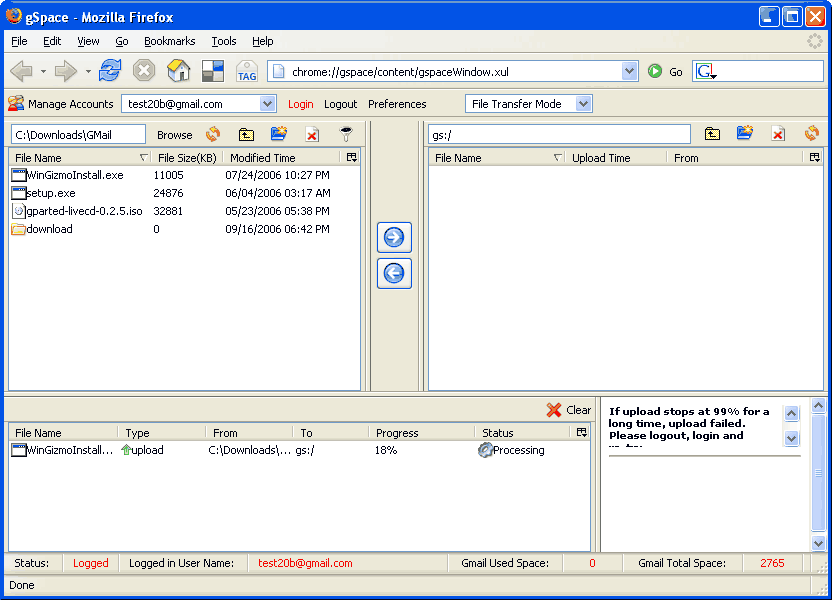
Task: Open the View menu
Action: (88, 41)
